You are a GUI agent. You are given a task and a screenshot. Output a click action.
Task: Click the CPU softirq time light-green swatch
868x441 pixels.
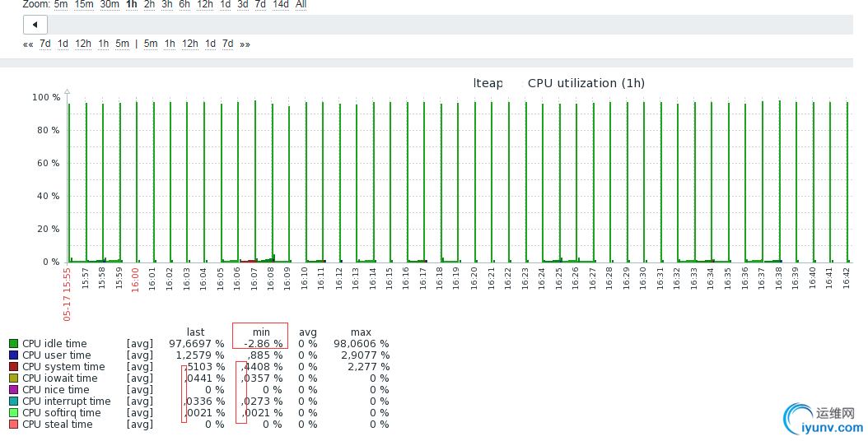point(14,413)
